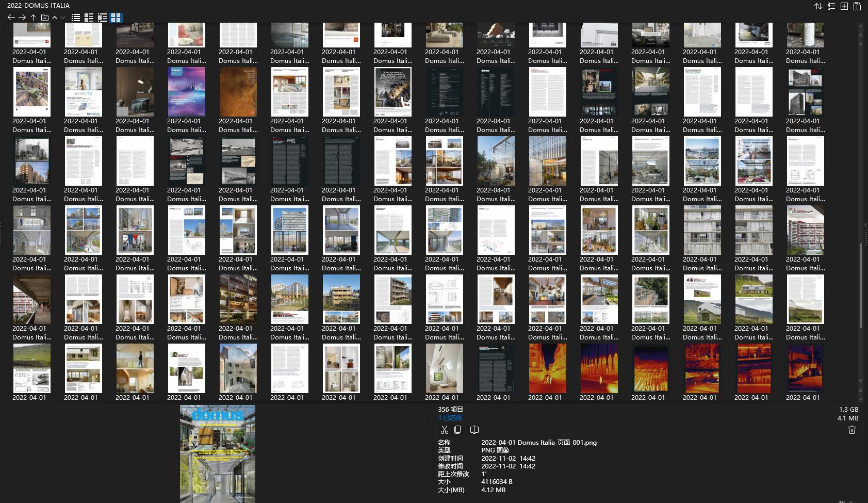This screenshot has width=868, height=503.
Task: Switch to list view mode
Action: pyautogui.click(x=75, y=17)
